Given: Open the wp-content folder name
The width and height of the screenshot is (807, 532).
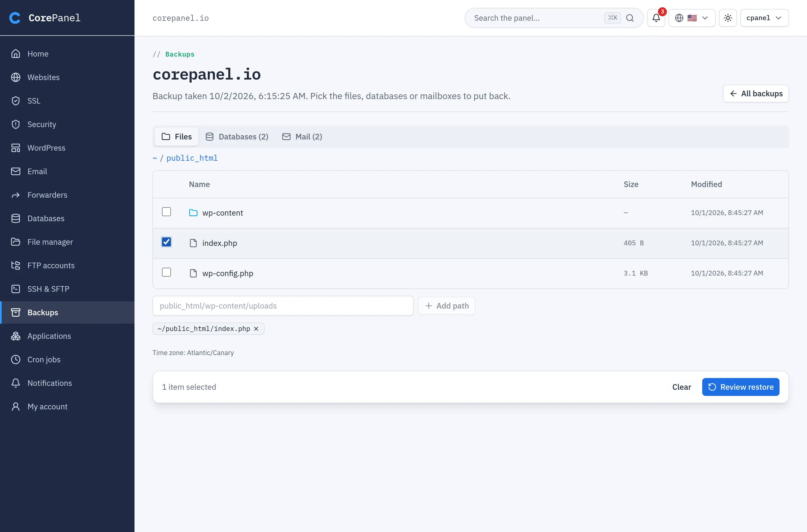Looking at the screenshot, I should tap(223, 213).
